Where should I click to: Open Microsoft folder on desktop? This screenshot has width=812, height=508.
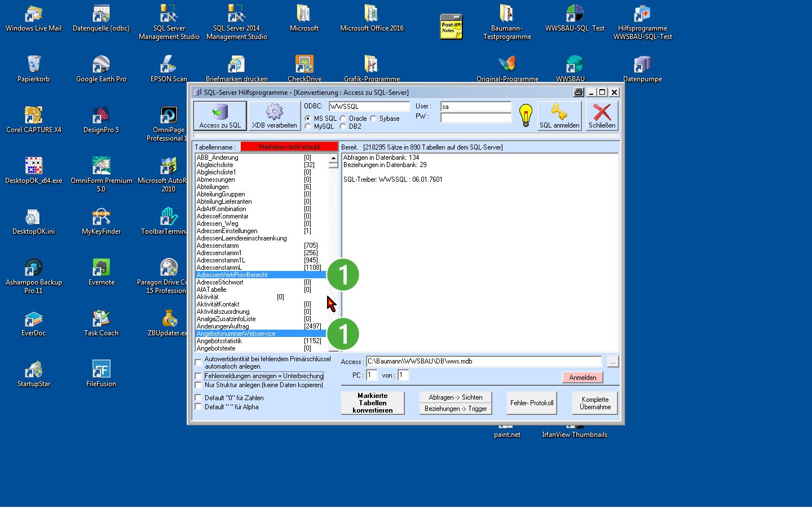304,18
